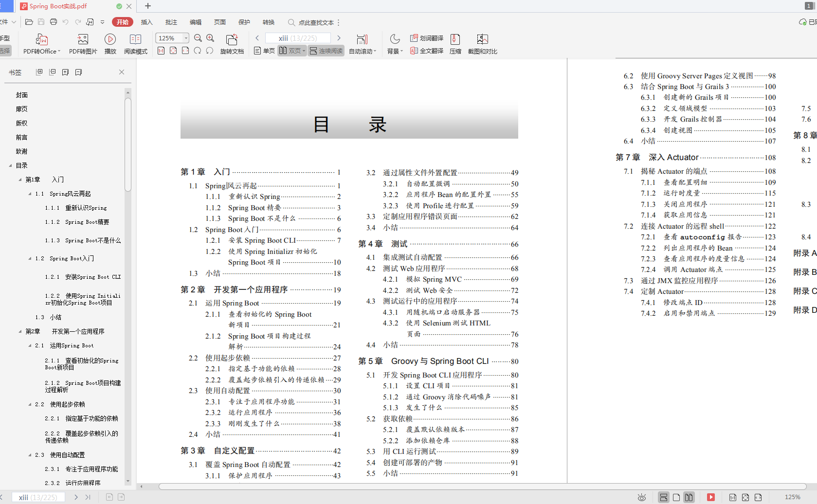Open the PDF转Office converter
This screenshot has width=817, height=504.
tap(42, 44)
